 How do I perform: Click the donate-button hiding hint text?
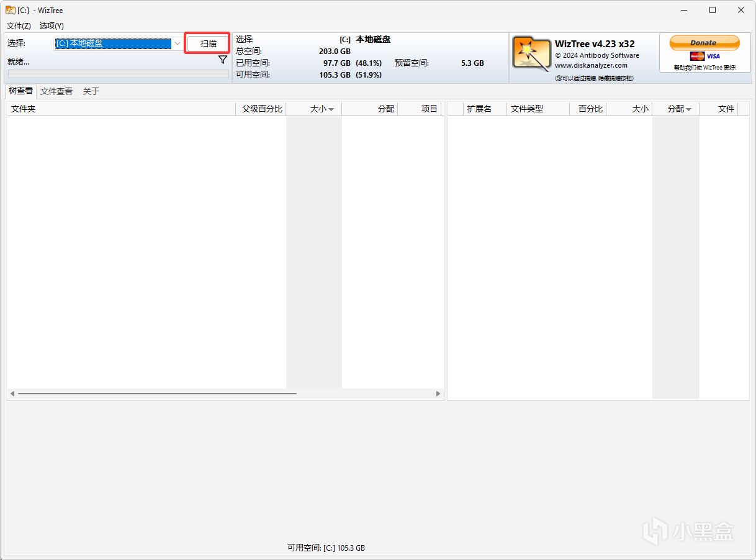(595, 78)
